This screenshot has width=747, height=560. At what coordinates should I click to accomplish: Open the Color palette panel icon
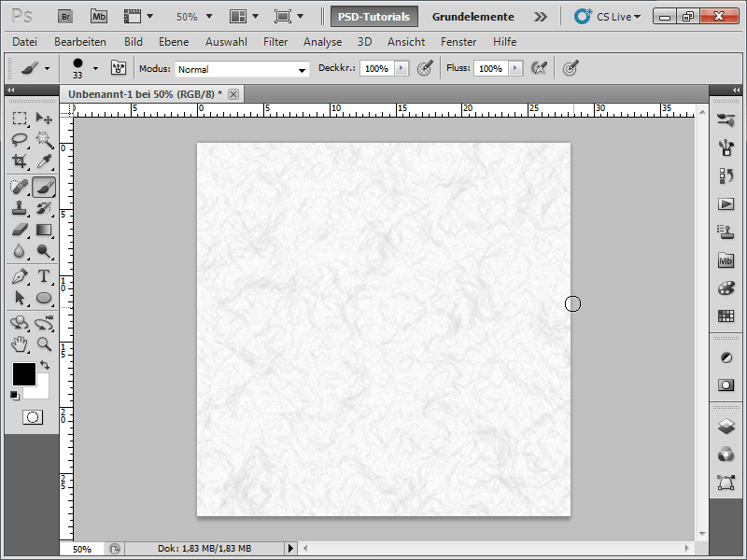tap(726, 288)
